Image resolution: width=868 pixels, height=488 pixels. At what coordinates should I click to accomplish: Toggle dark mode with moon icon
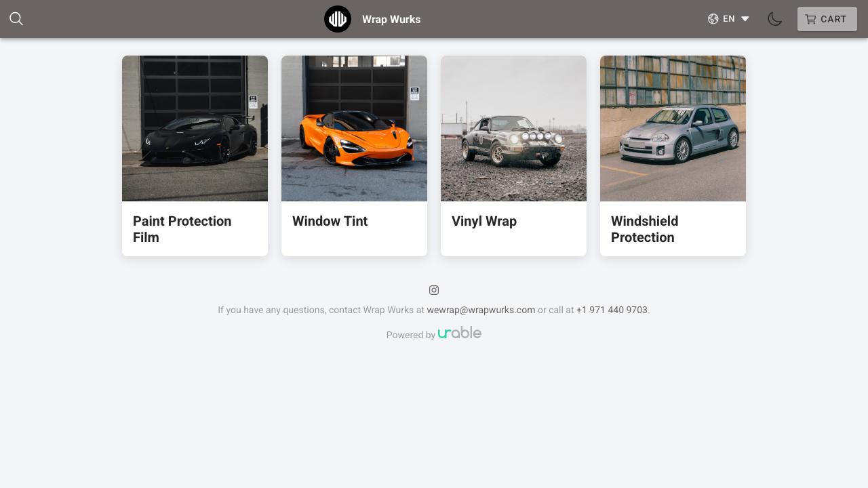(774, 19)
